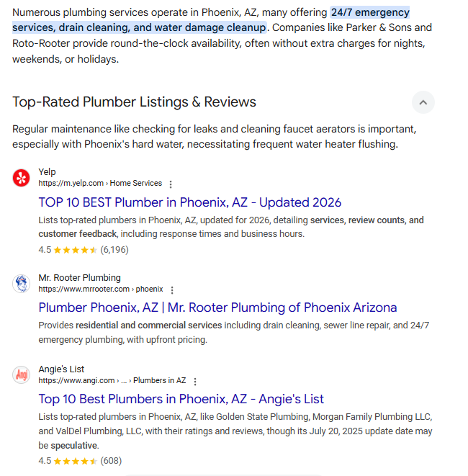This screenshot has width=468, height=476.
Task: Click the Yelp site name text
Action: click(47, 172)
